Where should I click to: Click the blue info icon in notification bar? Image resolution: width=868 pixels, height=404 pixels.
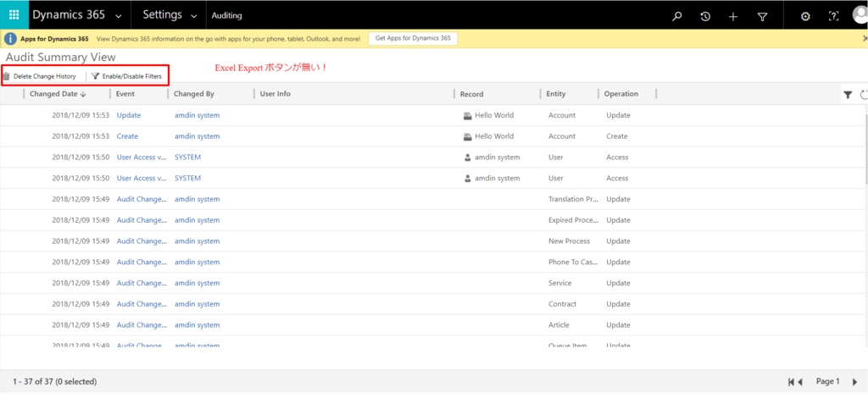click(x=10, y=39)
